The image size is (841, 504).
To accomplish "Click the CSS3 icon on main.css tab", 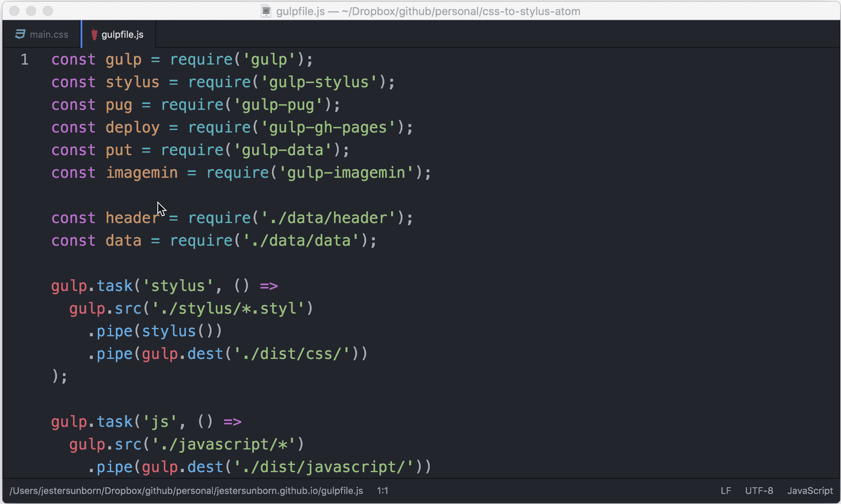I will 20,34.
